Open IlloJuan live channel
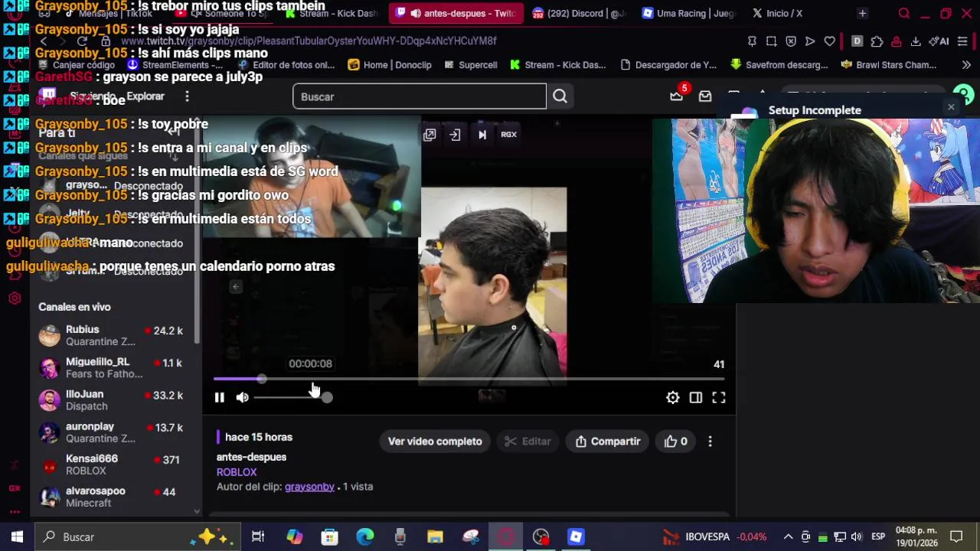980x551 pixels. pyautogui.click(x=115, y=400)
